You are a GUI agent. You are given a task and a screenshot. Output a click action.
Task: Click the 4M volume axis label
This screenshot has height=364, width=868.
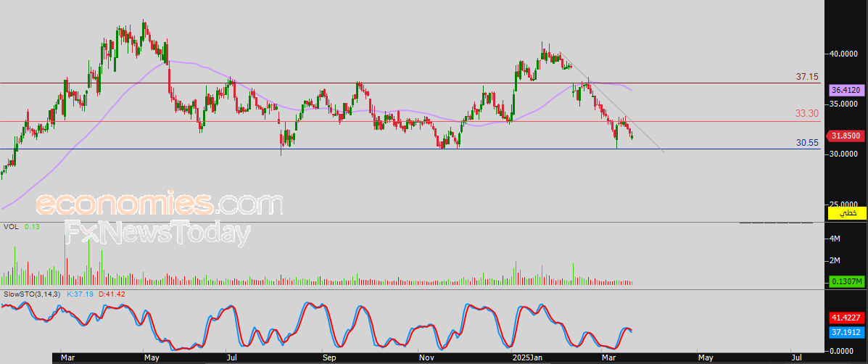point(835,239)
